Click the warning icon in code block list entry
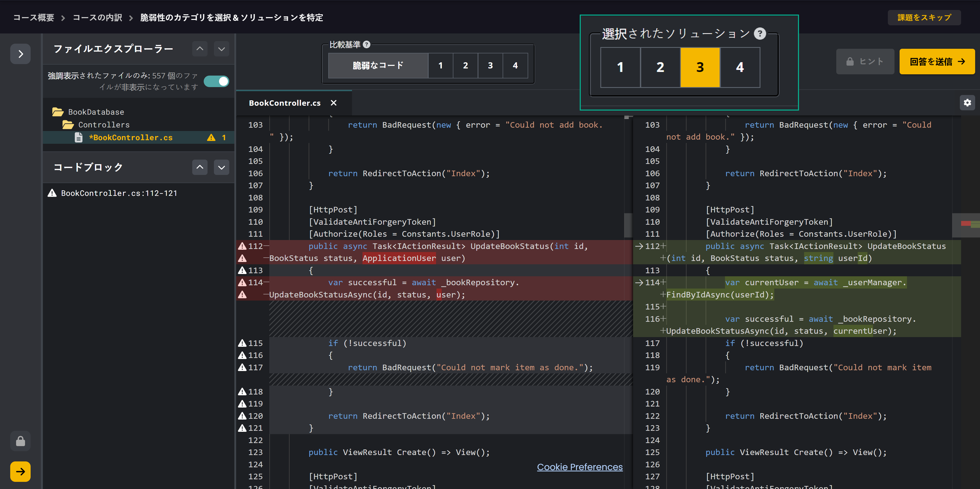 pyautogui.click(x=52, y=193)
